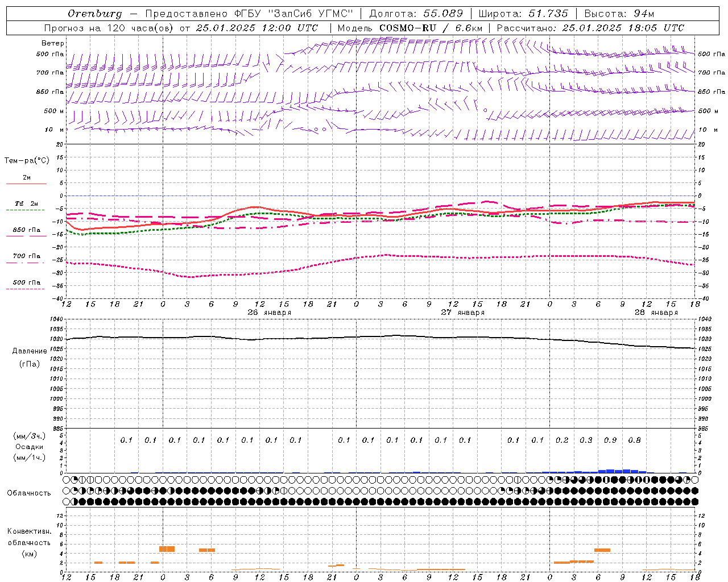Click the 'Тем-ра(°C)' axis title

(27, 161)
